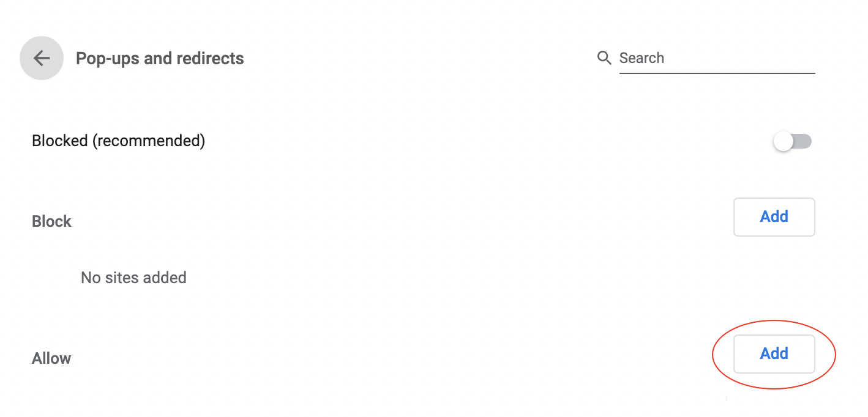868x417 pixels.
Task: Click the underline of the Search box
Action: pyautogui.click(x=716, y=73)
